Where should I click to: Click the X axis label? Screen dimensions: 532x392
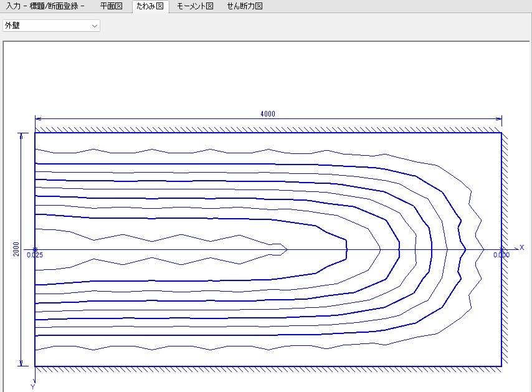(522, 248)
